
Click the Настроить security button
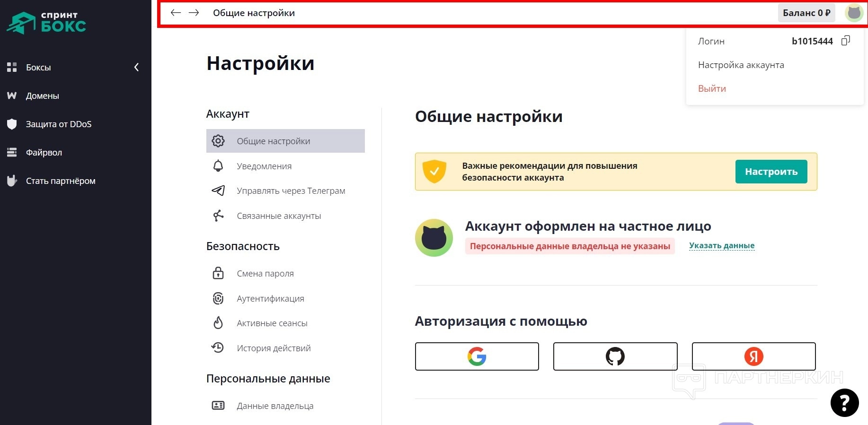771,172
